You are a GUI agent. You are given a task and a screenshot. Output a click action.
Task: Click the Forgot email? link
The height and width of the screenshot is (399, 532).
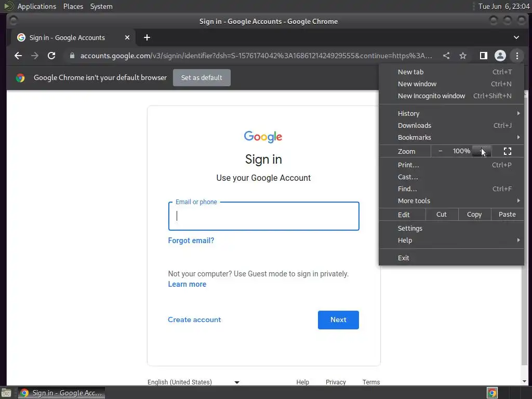(191, 241)
